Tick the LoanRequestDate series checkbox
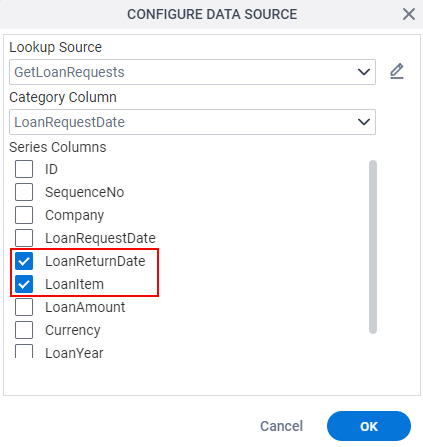The image size is (423, 447). 24,238
